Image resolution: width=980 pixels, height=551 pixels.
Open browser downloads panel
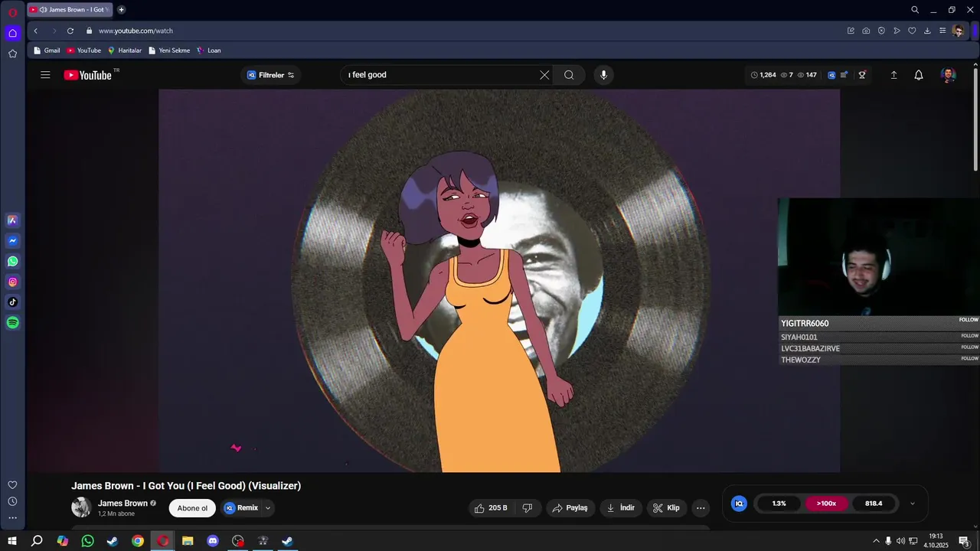pyautogui.click(x=927, y=31)
